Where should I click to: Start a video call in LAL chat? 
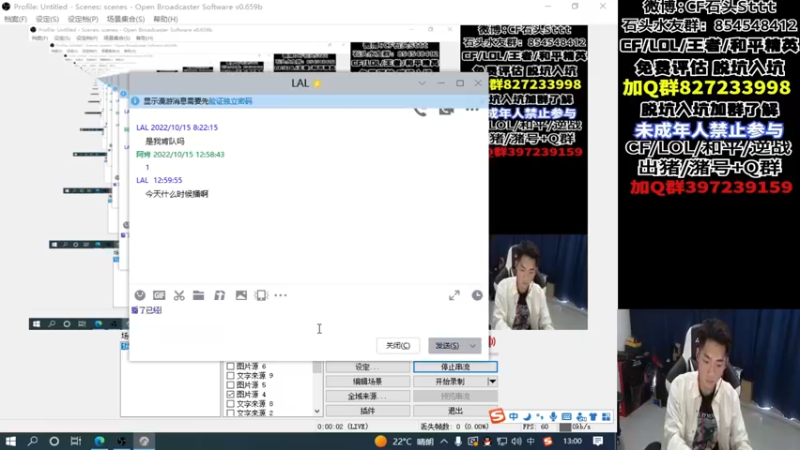coord(446,110)
